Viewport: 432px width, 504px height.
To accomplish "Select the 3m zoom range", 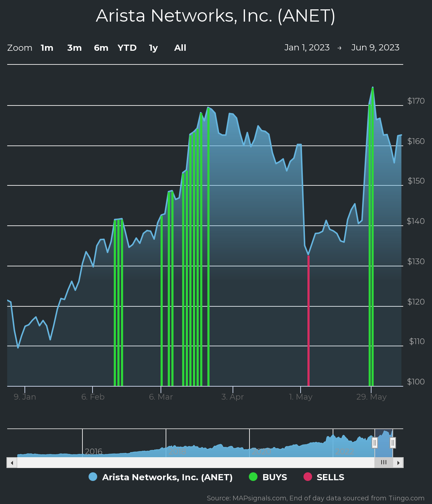I will click(x=75, y=48).
